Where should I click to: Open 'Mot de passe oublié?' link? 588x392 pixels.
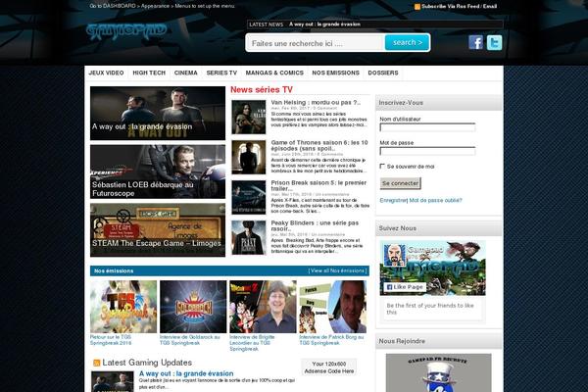point(435,200)
